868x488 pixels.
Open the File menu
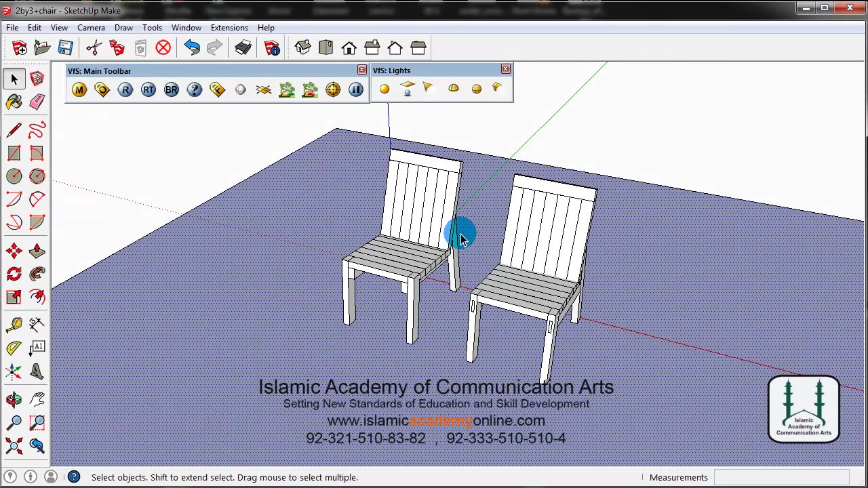tap(12, 28)
